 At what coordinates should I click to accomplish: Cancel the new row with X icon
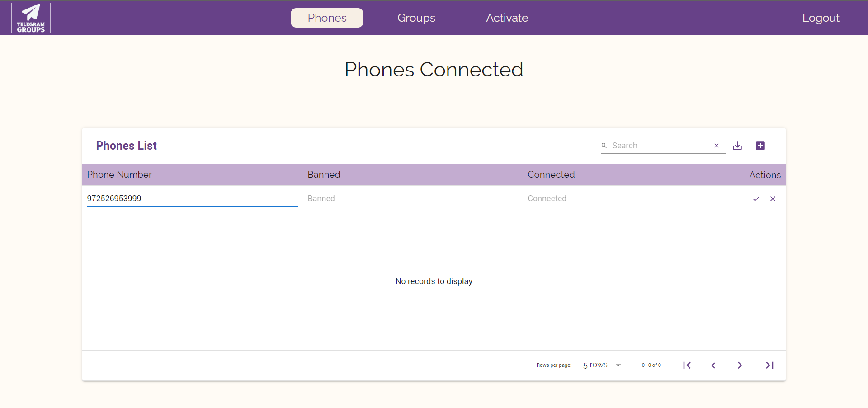(x=773, y=199)
